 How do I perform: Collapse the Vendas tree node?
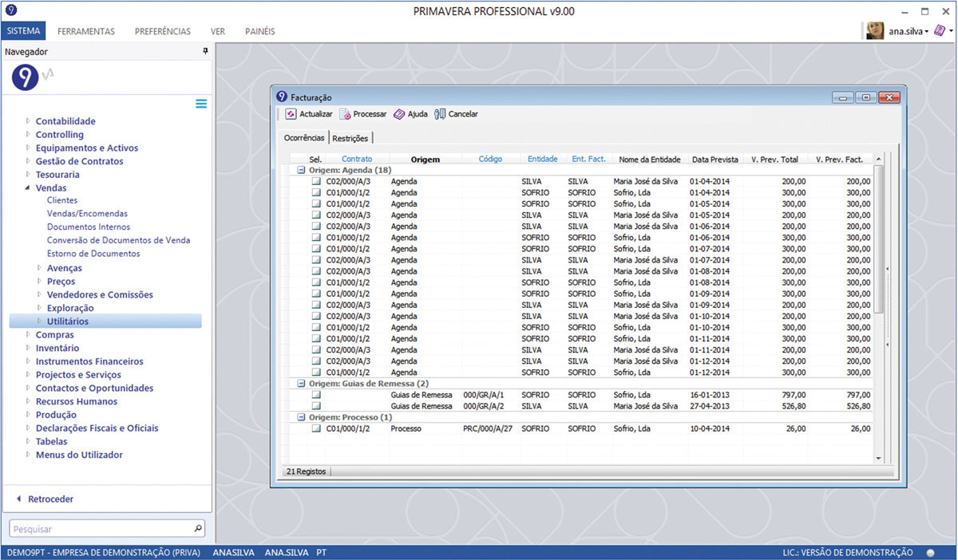click(x=28, y=188)
